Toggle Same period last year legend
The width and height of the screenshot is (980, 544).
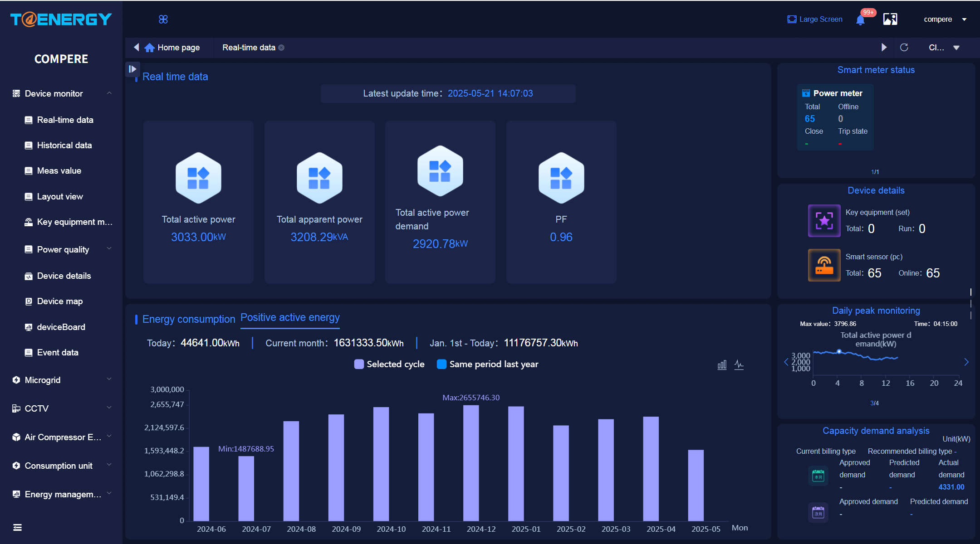tap(488, 364)
